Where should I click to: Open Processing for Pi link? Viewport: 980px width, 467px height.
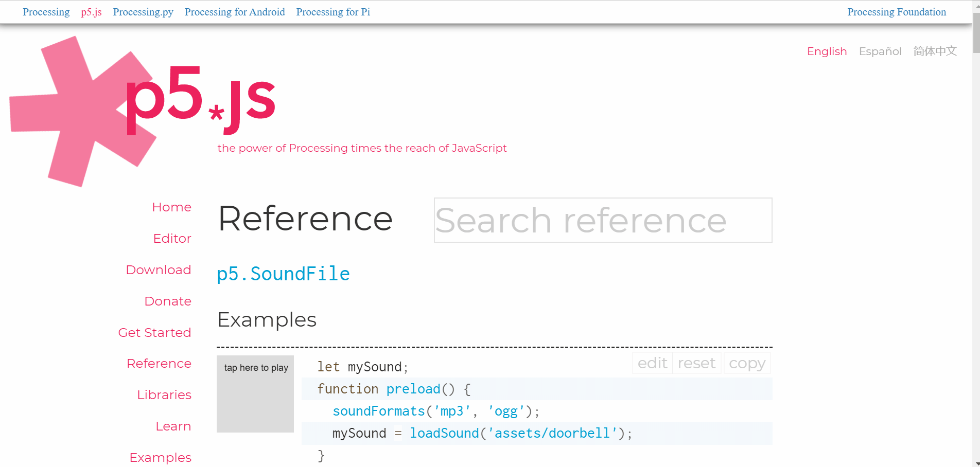(333, 12)
